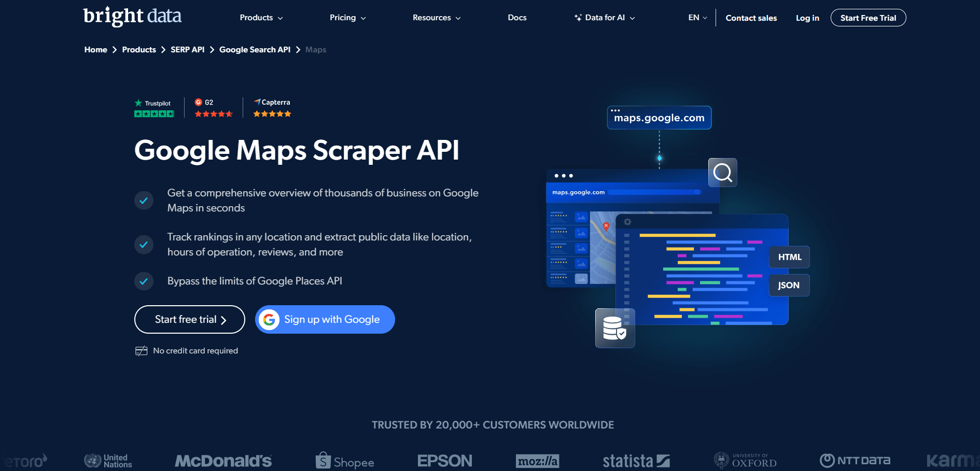980x471 pixels.
Task: Click Contact sales
Action: (x=751, y=18)
